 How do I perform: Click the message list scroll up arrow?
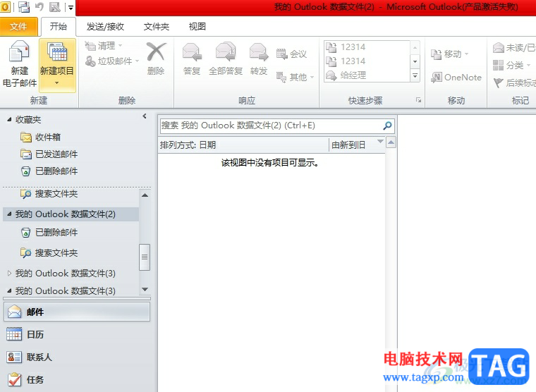391,142
